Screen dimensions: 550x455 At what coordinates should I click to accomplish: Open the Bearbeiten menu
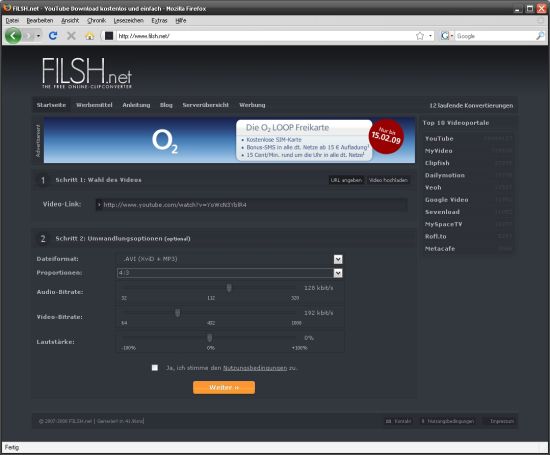pyautogui.click(x=40, y=21)
